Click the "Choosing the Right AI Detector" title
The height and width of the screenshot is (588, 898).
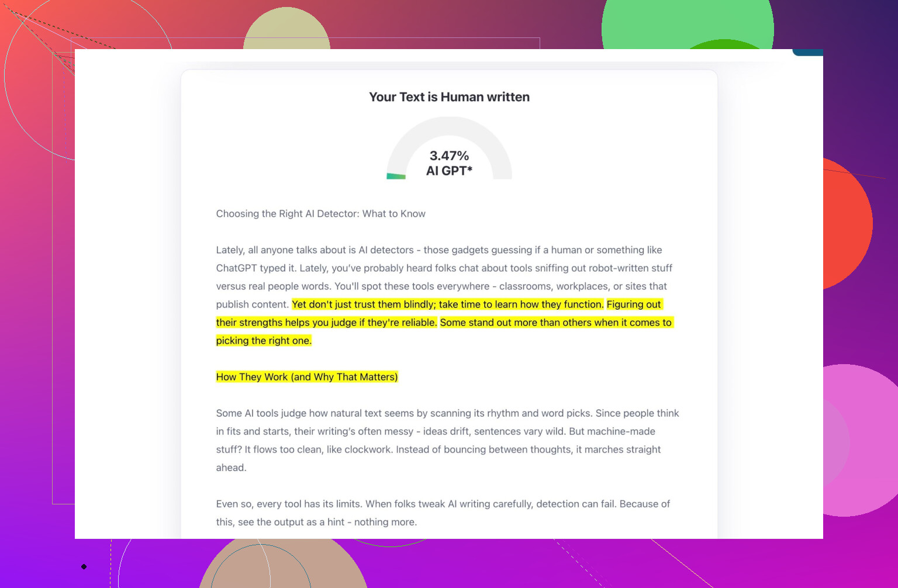click(320, 214)
